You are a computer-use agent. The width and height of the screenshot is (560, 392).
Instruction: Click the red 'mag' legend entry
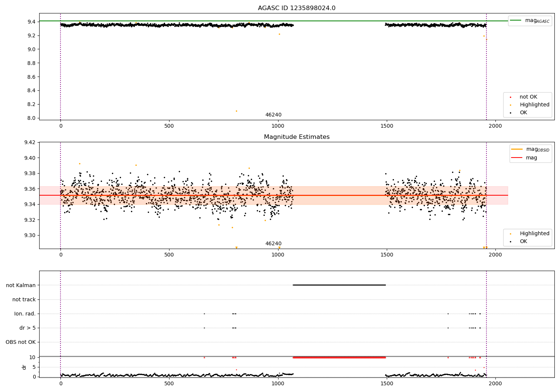(531, 158)
